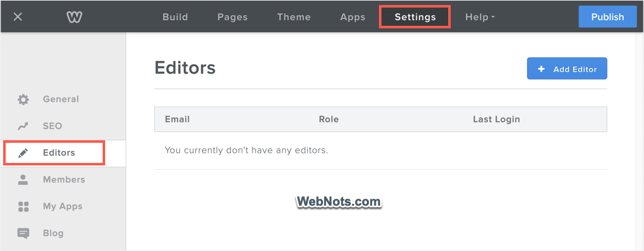The height and width of the screenshot is (251, 644).
Task: Select the Settings tab
Action: click(415, 17)
